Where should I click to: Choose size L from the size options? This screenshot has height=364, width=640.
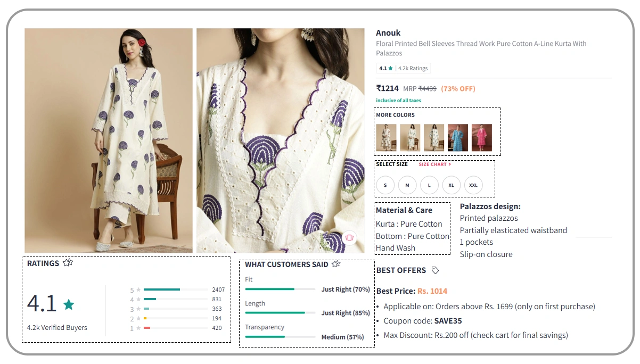tap(429, 185)
